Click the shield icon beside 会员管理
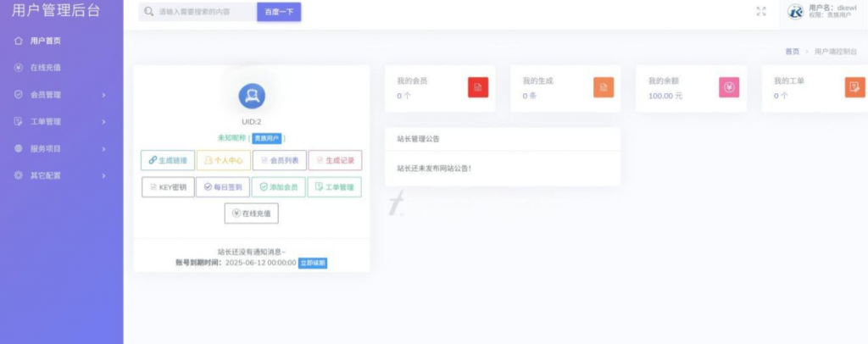Image resolution: width=868 pixels, height=344 pixels. [19, 95]
